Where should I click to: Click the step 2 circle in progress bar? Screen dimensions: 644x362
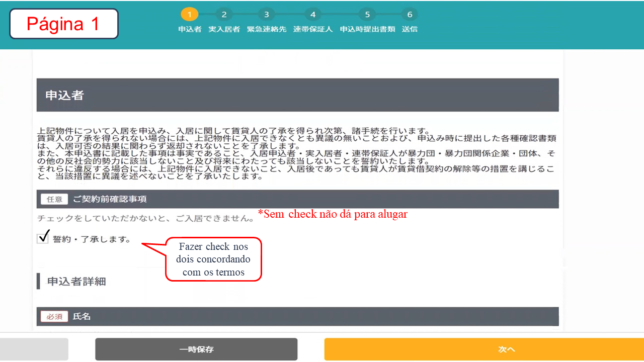pyautogui.click(x=224, y=15)
